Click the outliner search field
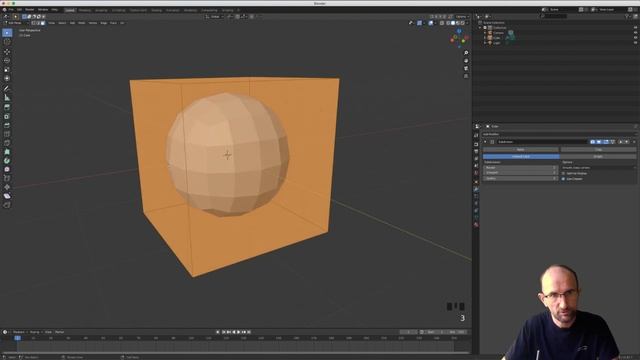Viewport: 640px width, 360px height. [554, 16]
